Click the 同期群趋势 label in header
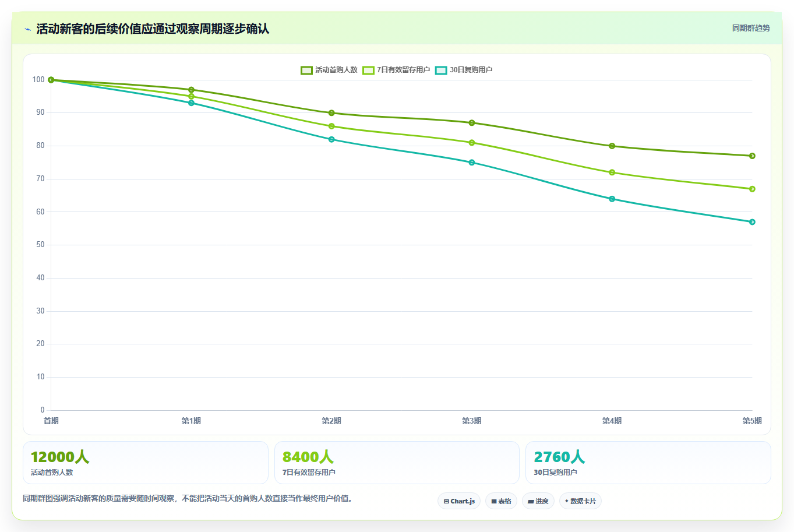 pos(751,28)
